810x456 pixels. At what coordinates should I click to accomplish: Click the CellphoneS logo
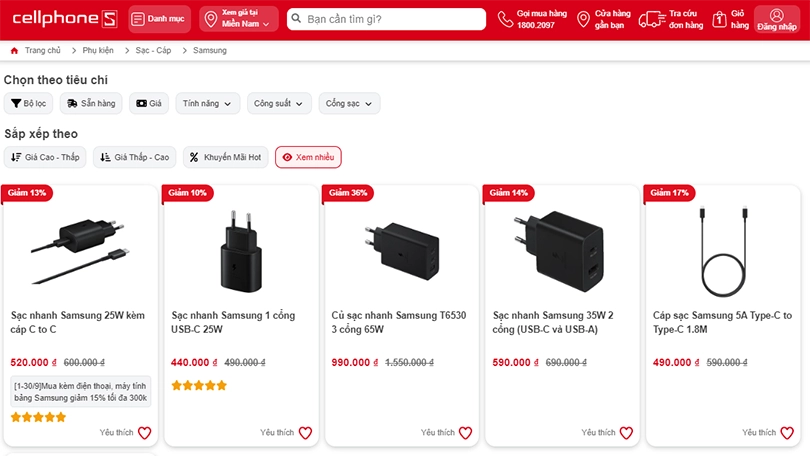[x=64, y=19]
